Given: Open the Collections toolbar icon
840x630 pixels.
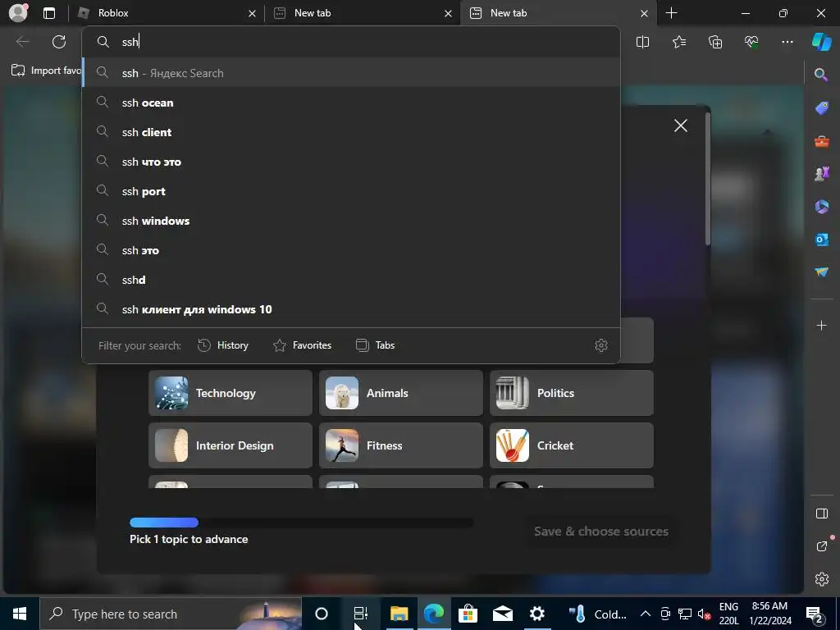Looking at the screenshot, I should [x=715, y=42].
